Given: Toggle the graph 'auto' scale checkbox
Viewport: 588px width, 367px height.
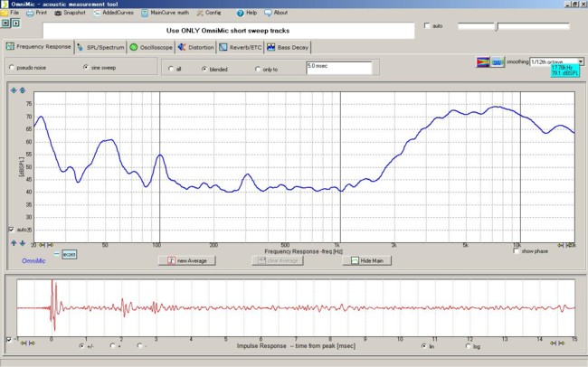Looking at the screenshot, I should pyautogui.click(x=11, y=230).
